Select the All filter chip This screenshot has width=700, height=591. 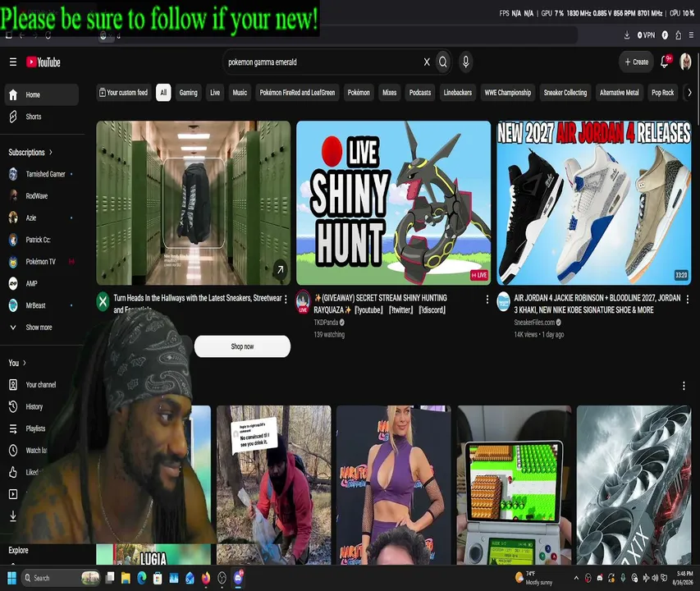pyautogui.click(x=163, y=93)
